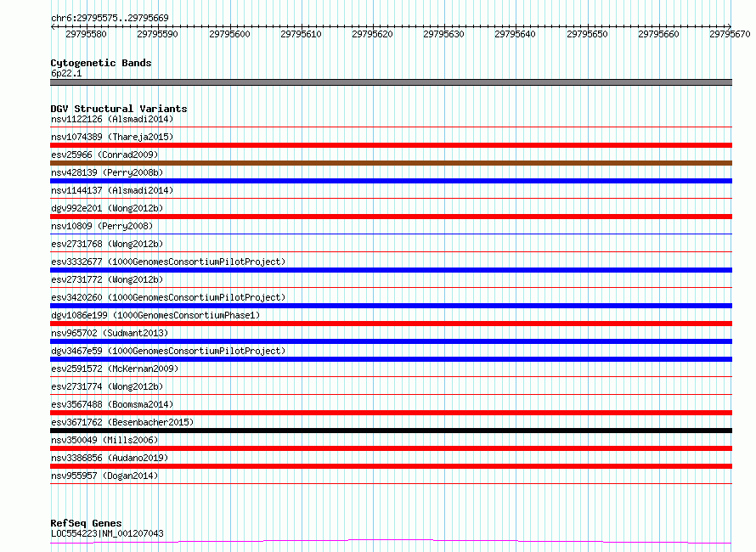This screenshot has width=756, height=552.
Task: Open dgv3467e59 (1000GenomesConsortiumPilotProject) label
Action: 168,351
